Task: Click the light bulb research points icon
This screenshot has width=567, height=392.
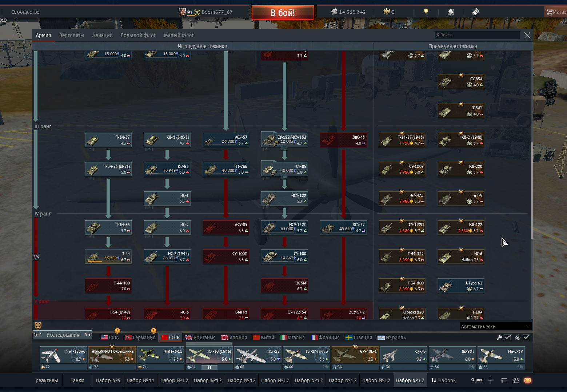Action: [x=426, y=12]
